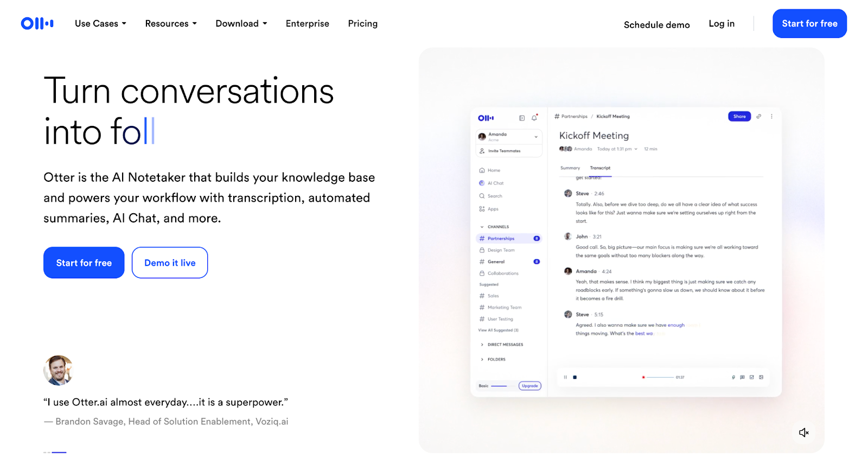Viewport: 868px width, 470px height.
Task: Pause the recording in the player bar
Action: 565,377
